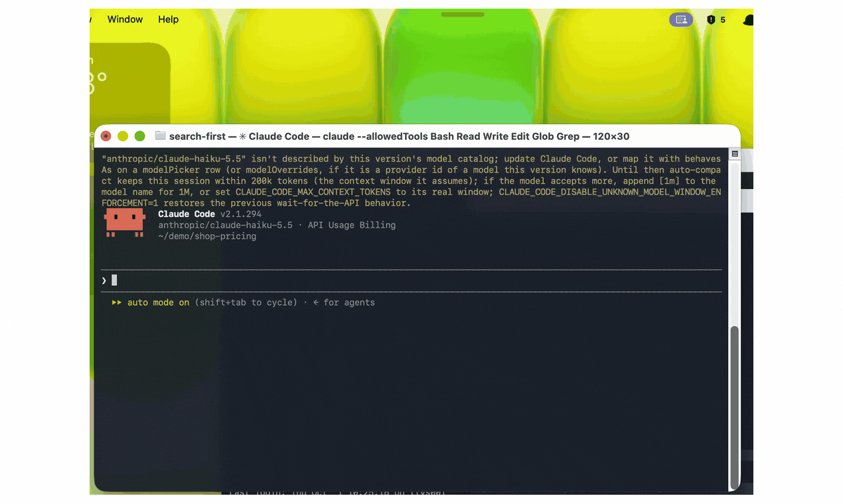The width and height of the screenshot is (843, 504).
Task: Click the purple screen sharing status icon
Action: (681, 20)
